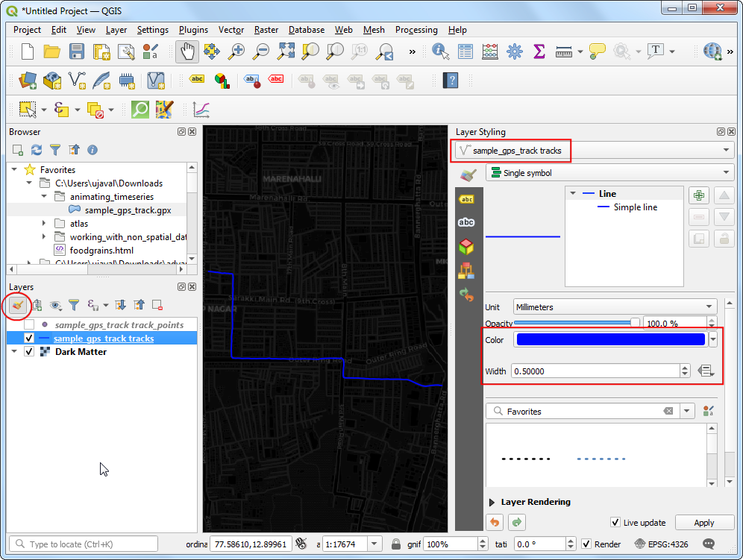743x560 pixels.
Task: Click the Apply button
Action: [703, 523]
